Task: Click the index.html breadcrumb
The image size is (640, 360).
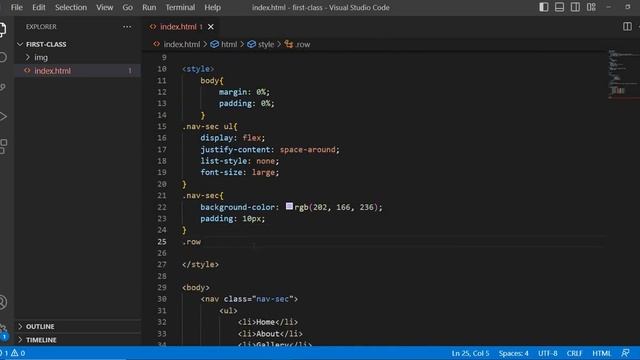Action: (x=182, y=44)
